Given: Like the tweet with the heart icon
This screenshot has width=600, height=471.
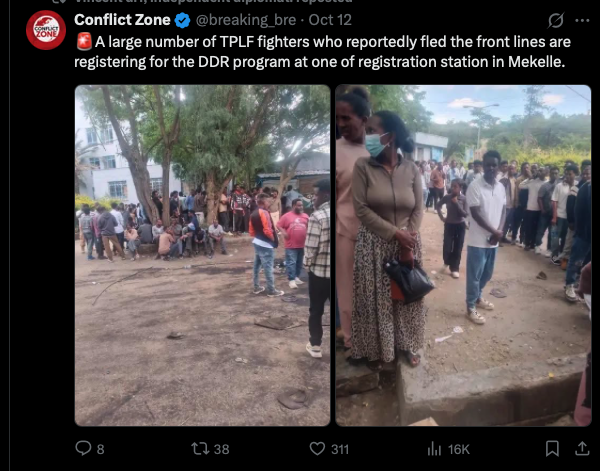Looking at the screenshot, I should 317,448.
